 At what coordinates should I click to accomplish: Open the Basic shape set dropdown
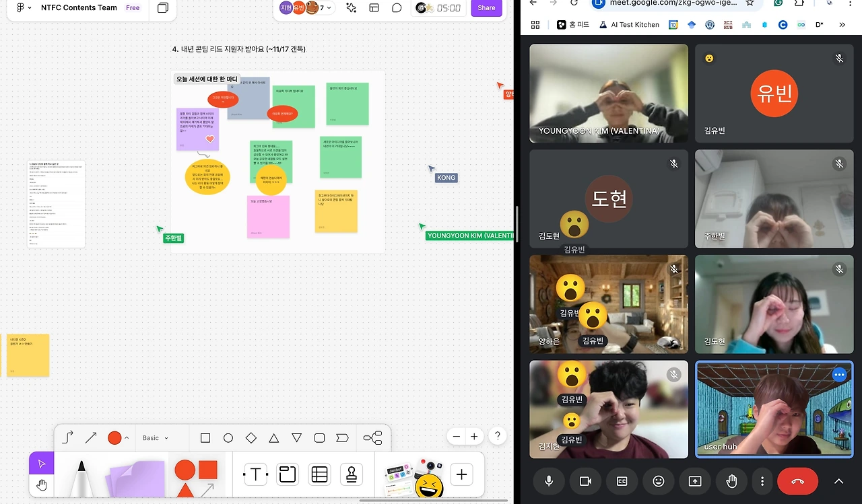point(156,438)
